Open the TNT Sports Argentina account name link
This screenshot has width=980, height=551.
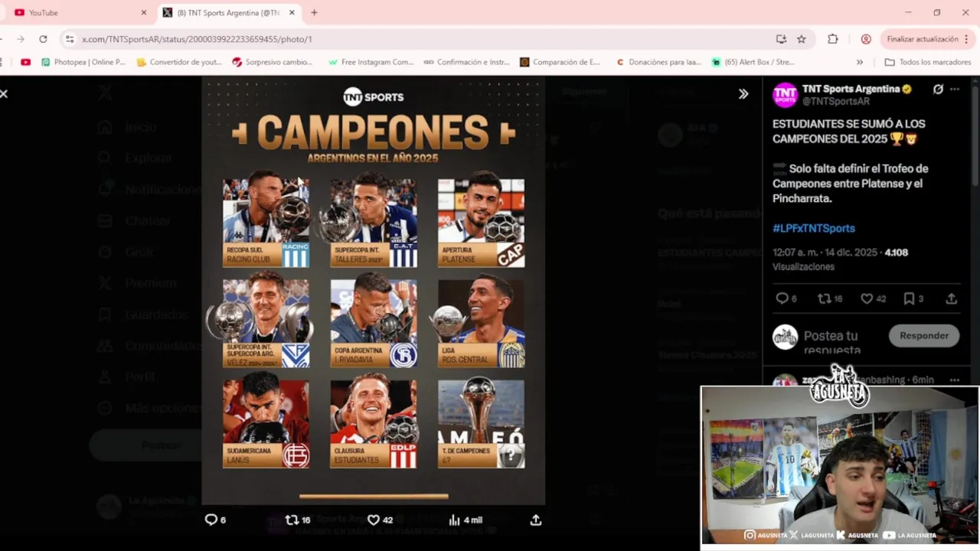tap(851, 89)
